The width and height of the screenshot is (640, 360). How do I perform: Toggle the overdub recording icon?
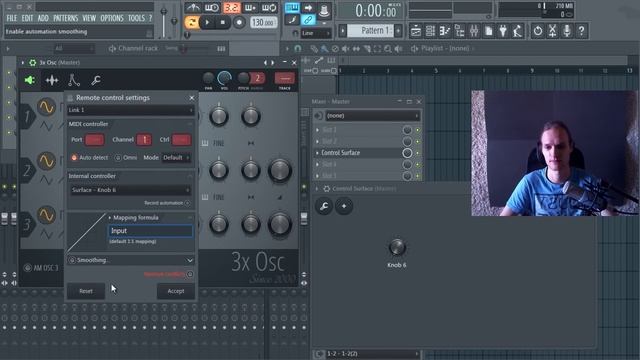click(x=250, y=7)
